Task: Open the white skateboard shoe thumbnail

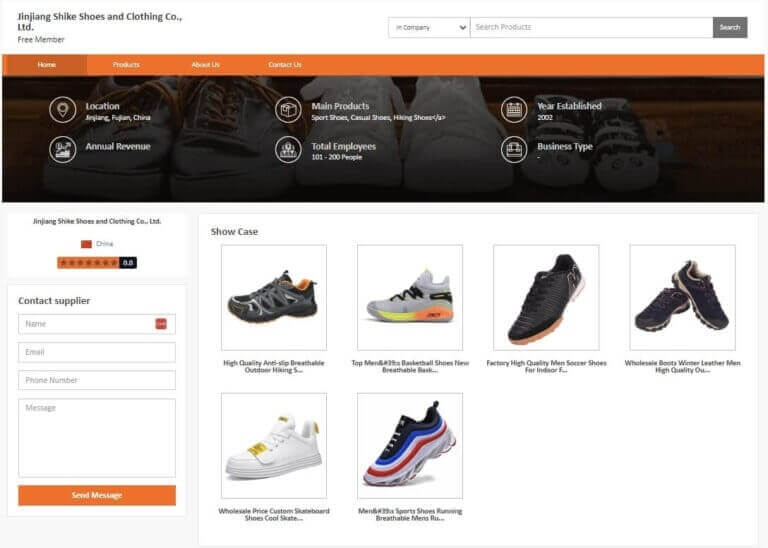Action: click(274, 446)
